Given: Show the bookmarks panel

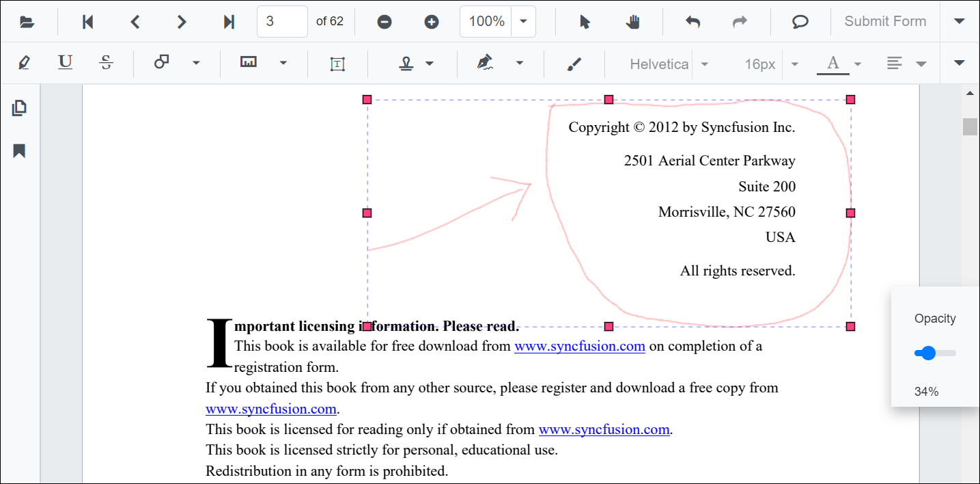Looking at the screenshot, I should (19, 151).
